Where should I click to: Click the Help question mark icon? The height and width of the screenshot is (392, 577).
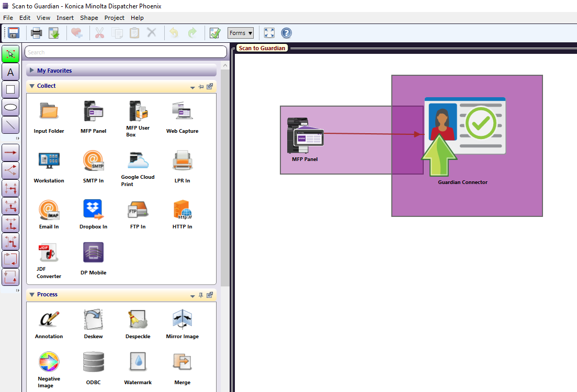click(x=286, y=33)
